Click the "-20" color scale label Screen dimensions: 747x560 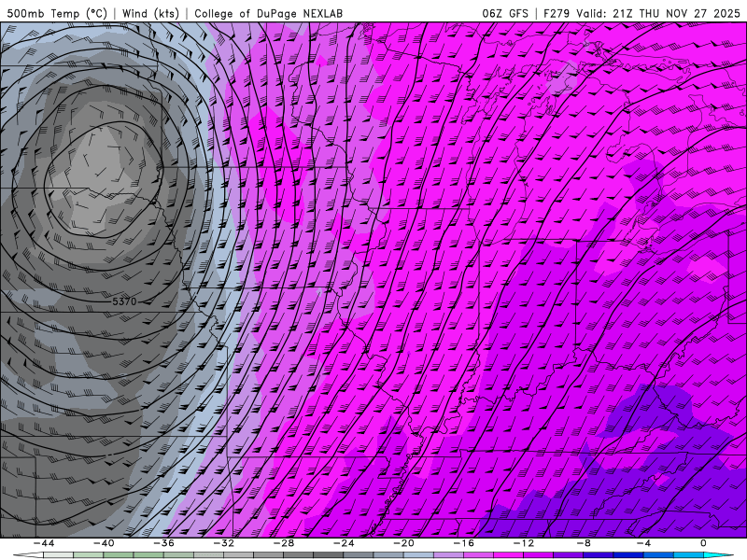tap(403, 543)
